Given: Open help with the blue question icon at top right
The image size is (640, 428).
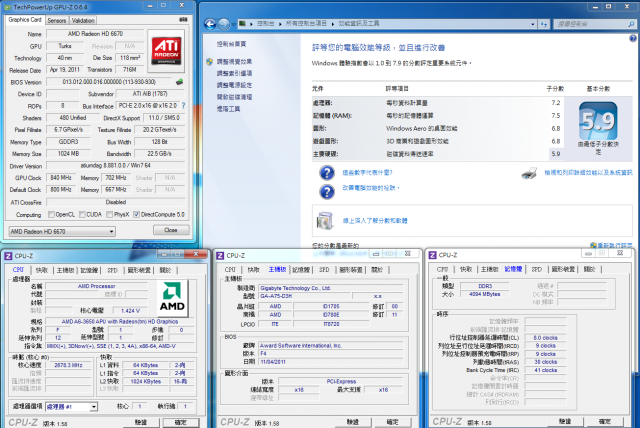Looking at the screenshot, I should (x=633, y=38).
